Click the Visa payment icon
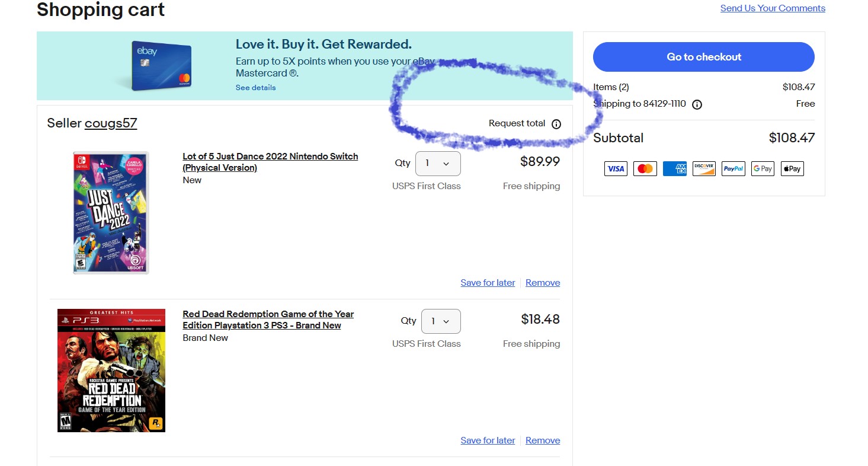868x466 pixels. (616, 169)
